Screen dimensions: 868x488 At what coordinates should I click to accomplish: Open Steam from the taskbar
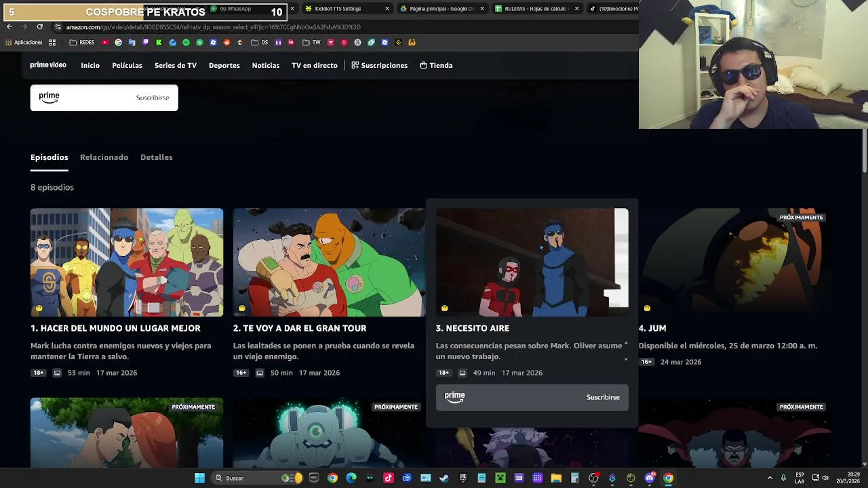(444, 479)
